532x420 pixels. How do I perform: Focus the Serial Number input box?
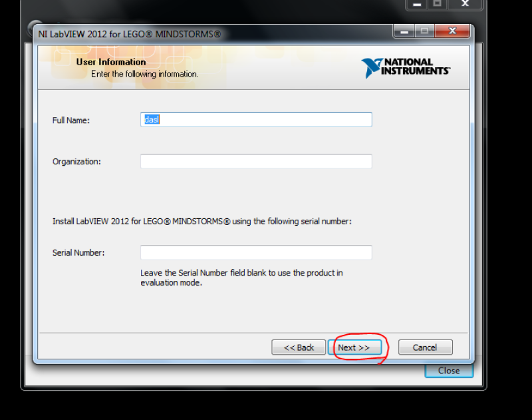click(256, 252)
